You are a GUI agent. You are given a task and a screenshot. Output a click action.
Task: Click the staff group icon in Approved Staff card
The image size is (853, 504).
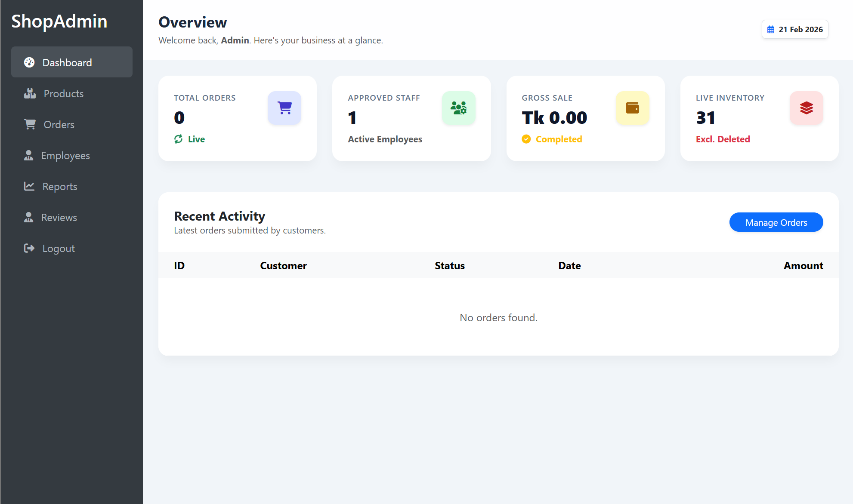pyautogui.click(x=458, y=108)
